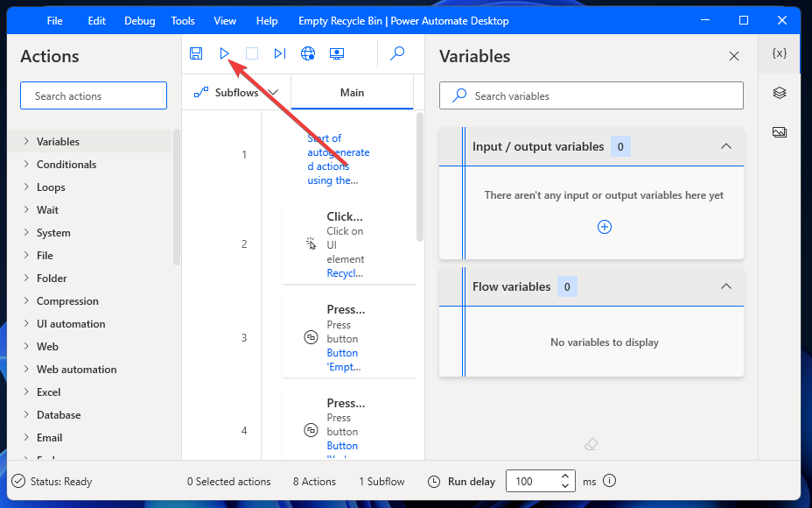Open the Tools menu
This screenshot has width=812, height=508.
[183, 21]
